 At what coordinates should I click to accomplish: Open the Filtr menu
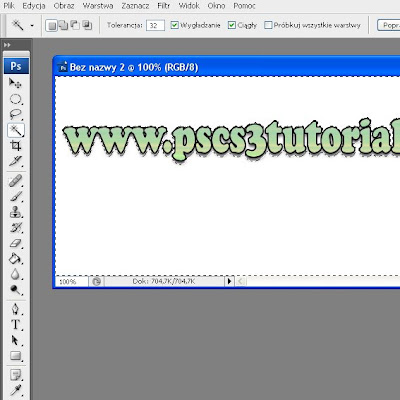(x=164, y=6)
